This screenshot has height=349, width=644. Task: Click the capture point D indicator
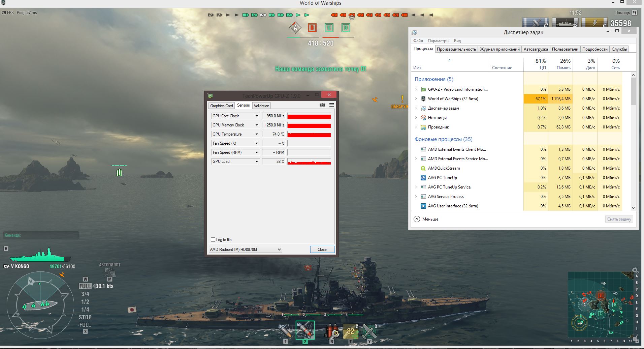[346, 28]
